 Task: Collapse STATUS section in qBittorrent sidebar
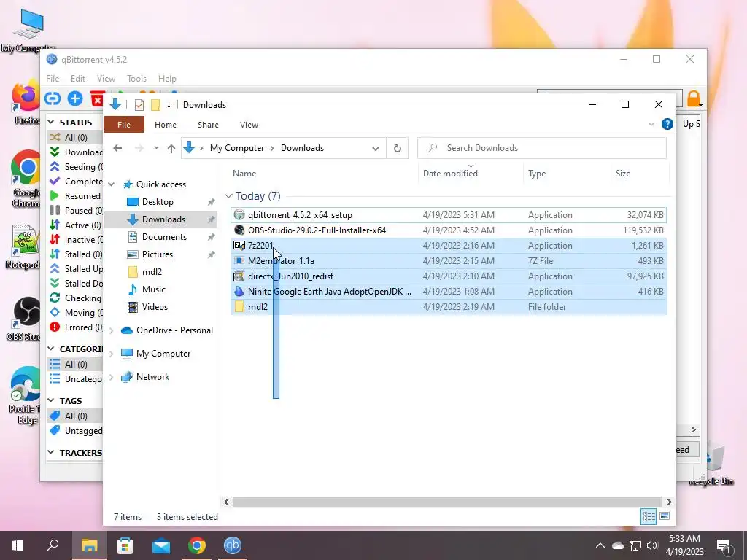point(51,122)
